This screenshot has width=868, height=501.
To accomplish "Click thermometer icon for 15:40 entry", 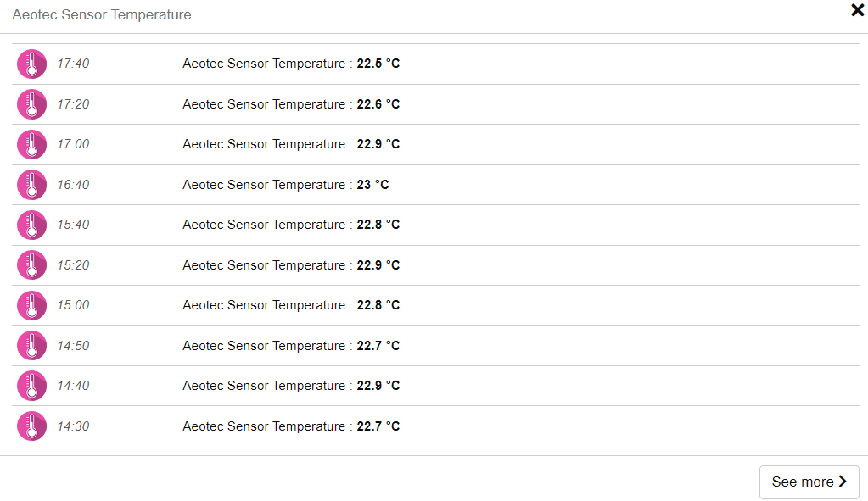I will [x=31, y=225].
